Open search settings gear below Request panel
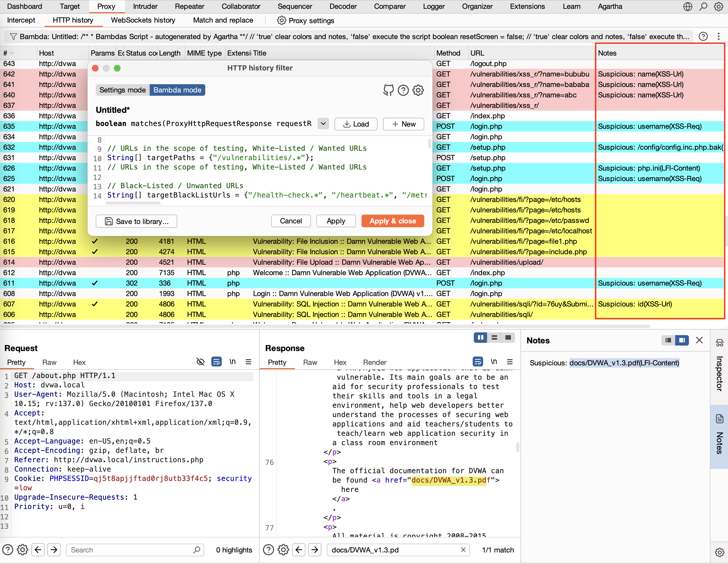This screenshot has height=564, width=728. [22, 550]
